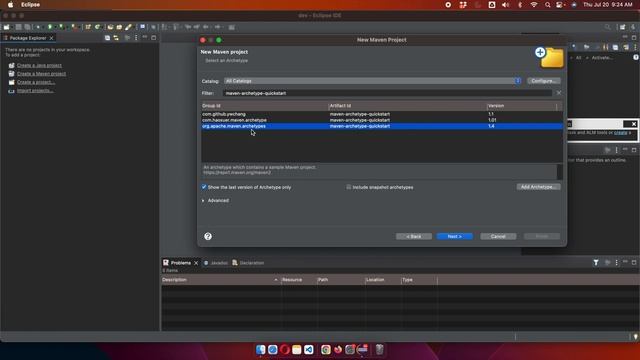Clear the archetype filter text

(x=559, y=93)
